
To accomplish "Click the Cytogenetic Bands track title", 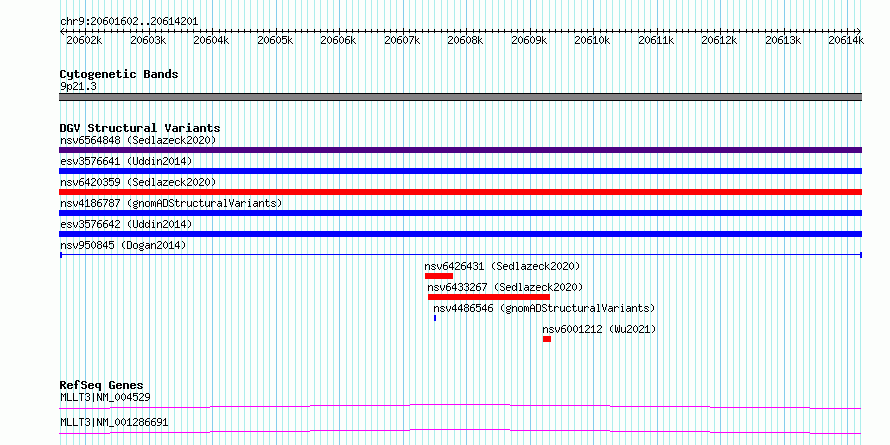I will coord(119,74).
